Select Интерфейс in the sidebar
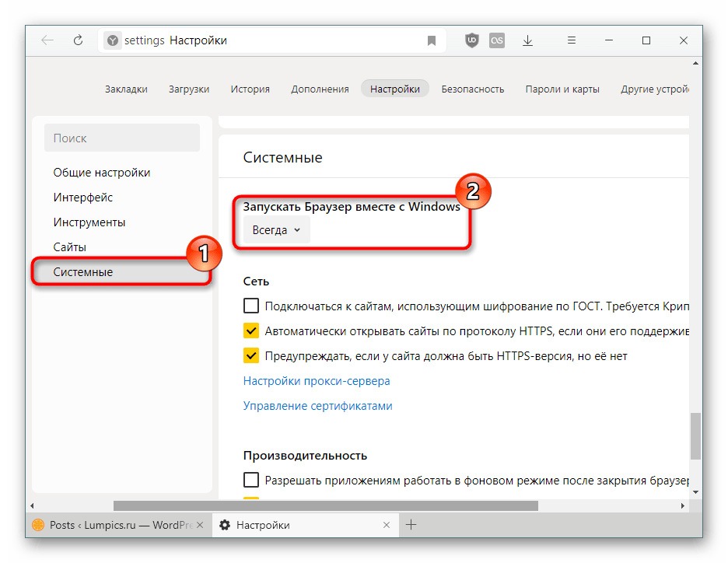728x563 pixels. (83, 198)
